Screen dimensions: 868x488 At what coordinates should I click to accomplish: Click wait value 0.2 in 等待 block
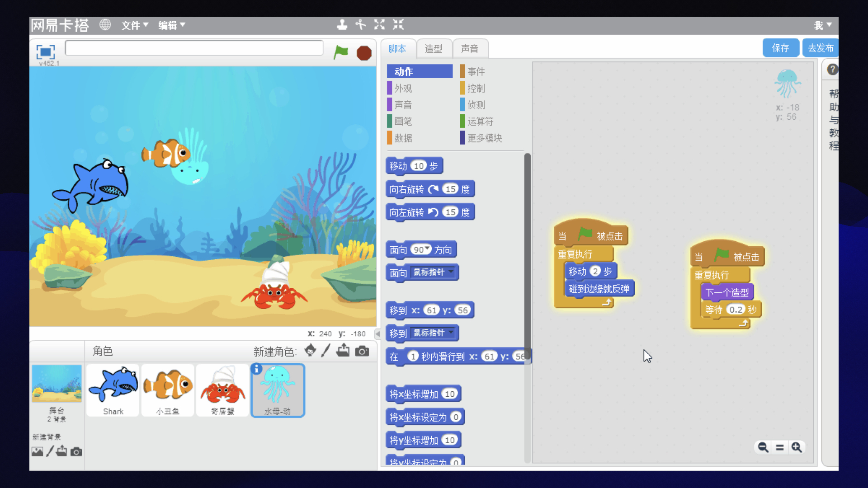click(736, 310)
